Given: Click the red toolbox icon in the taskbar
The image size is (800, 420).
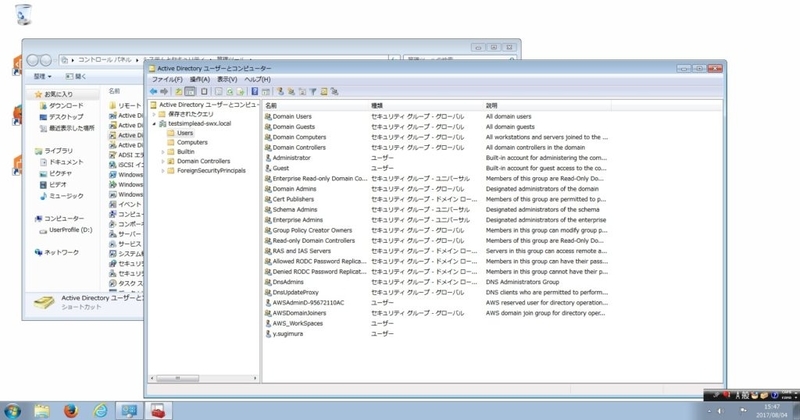Looking at the screenshot, I should 158,410.
